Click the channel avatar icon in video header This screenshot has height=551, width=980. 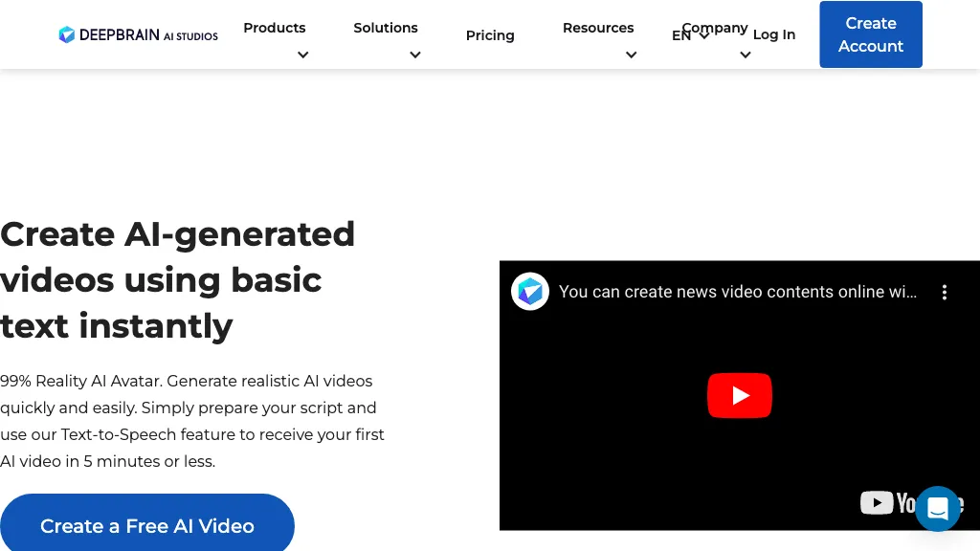tap(530, 292)
